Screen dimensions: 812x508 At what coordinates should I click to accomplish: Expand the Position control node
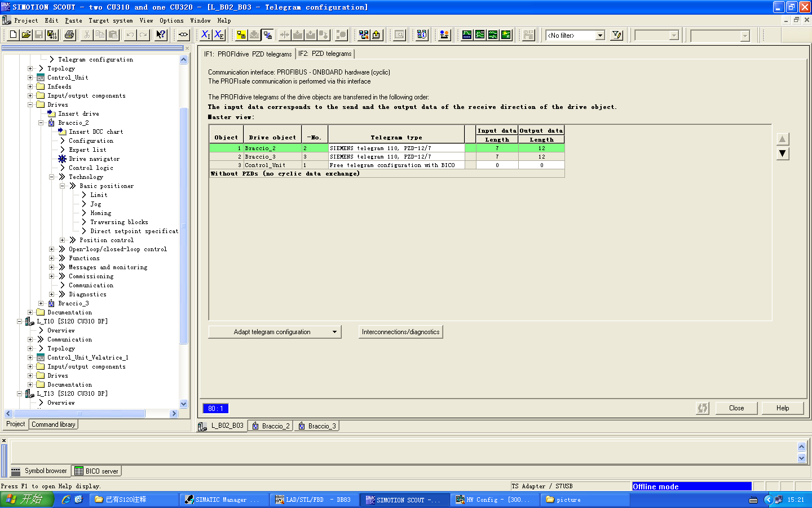pos(62,240)
